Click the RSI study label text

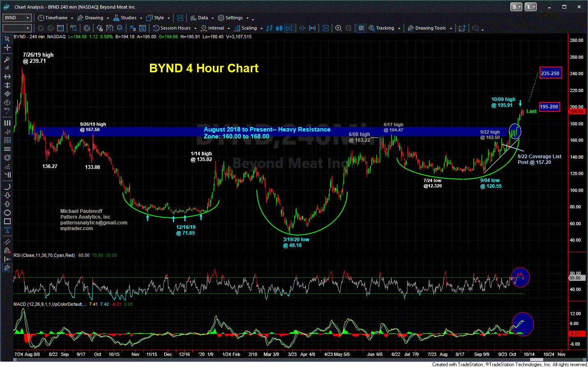point(44,255)
